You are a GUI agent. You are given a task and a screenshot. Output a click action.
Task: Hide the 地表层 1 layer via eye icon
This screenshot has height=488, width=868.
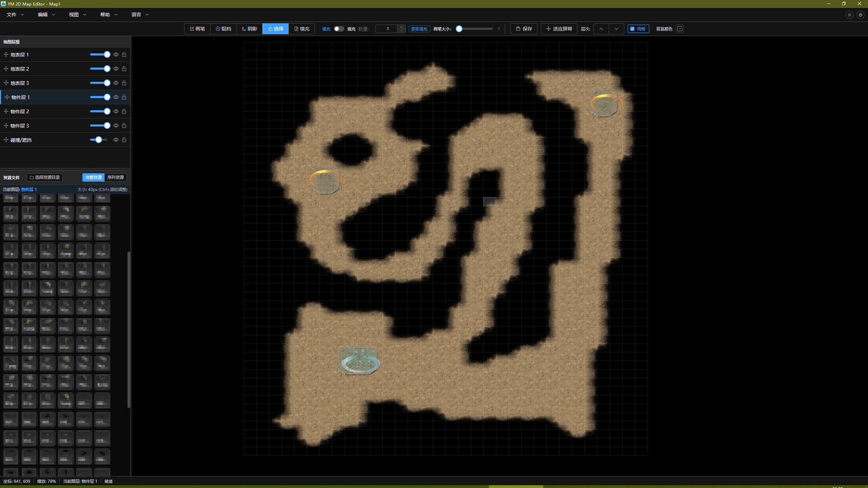point(116,55)
